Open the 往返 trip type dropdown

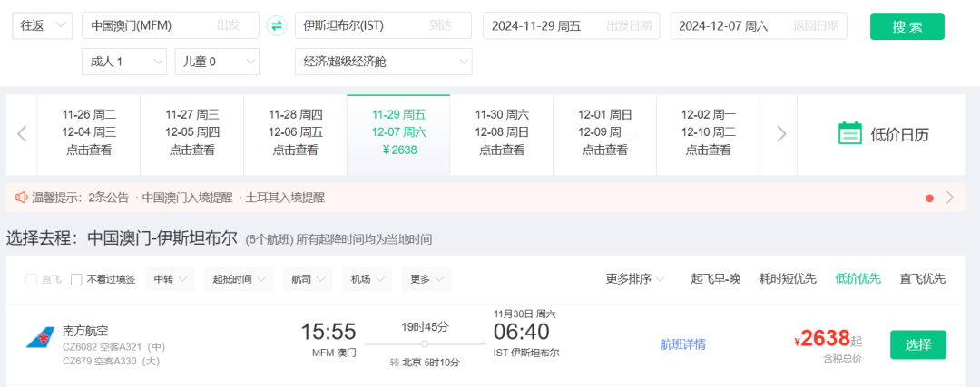tap(42, 26)
